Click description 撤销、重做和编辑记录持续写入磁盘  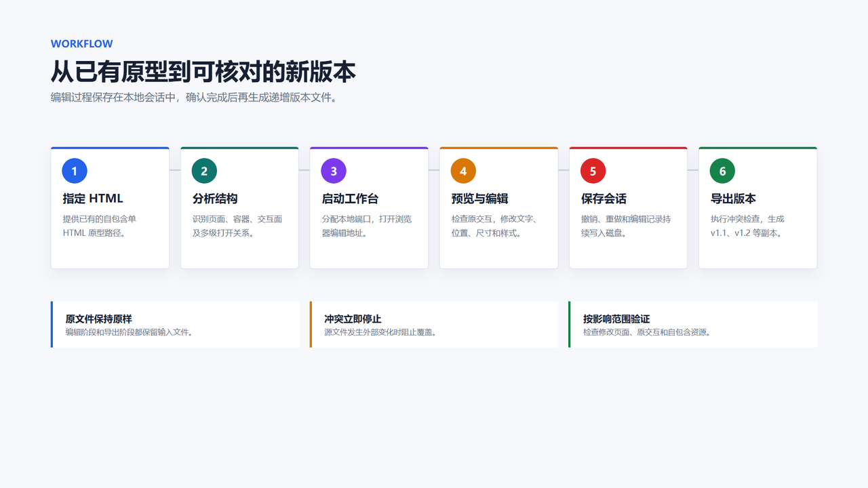[626, 226]
